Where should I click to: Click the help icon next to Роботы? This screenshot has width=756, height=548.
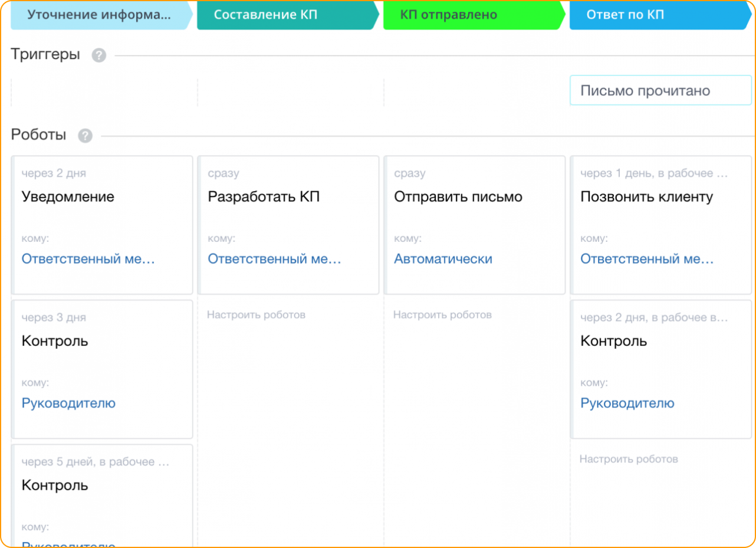point(86,136)
